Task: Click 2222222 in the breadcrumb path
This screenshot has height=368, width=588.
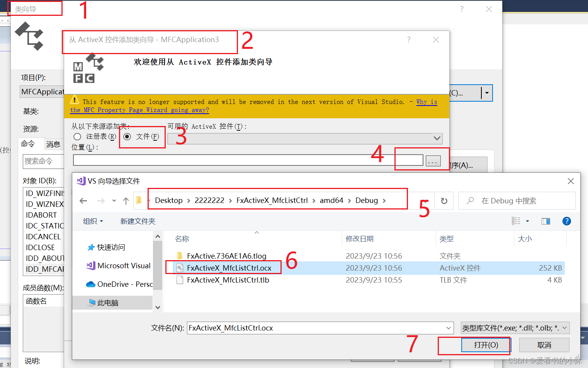Action: coord(209,200)
